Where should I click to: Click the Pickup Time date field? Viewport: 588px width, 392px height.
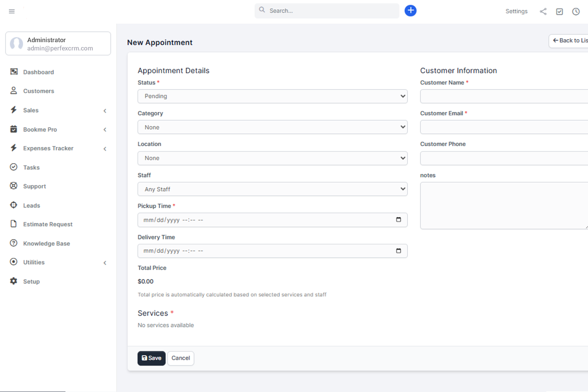coord(272,220)
